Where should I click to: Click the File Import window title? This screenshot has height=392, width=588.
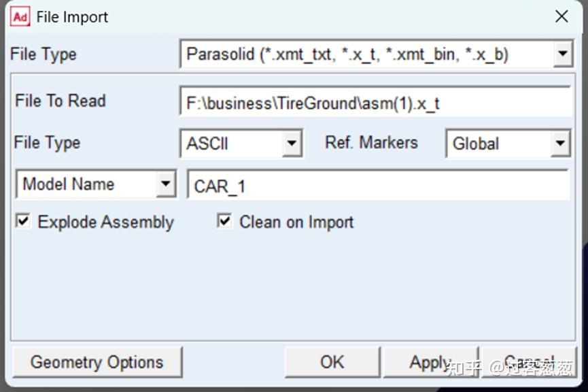pyautogui.click(x=72, y=17)
